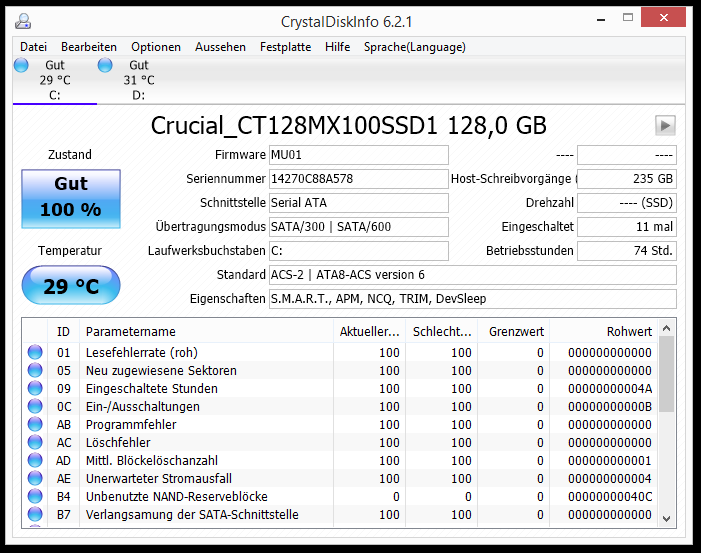Image resolution: width=701 pixels, height=553 pixels.
Task: Click the Eingeschaltet value 11 mal
Action: pos(627,227)
